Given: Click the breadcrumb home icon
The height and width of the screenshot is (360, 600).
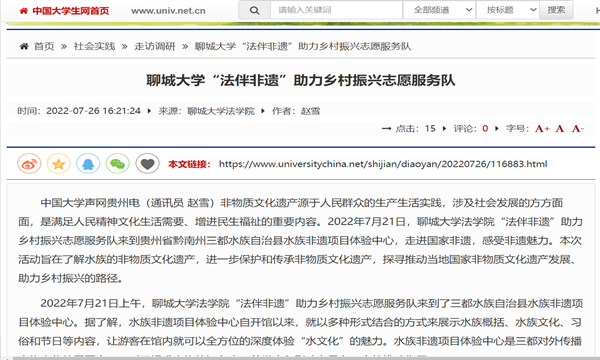Looking at the screenshot, I should point(24,47).
